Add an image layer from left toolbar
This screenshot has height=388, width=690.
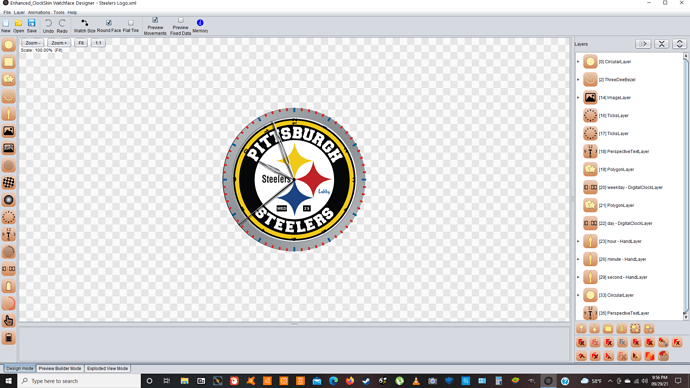8,131
